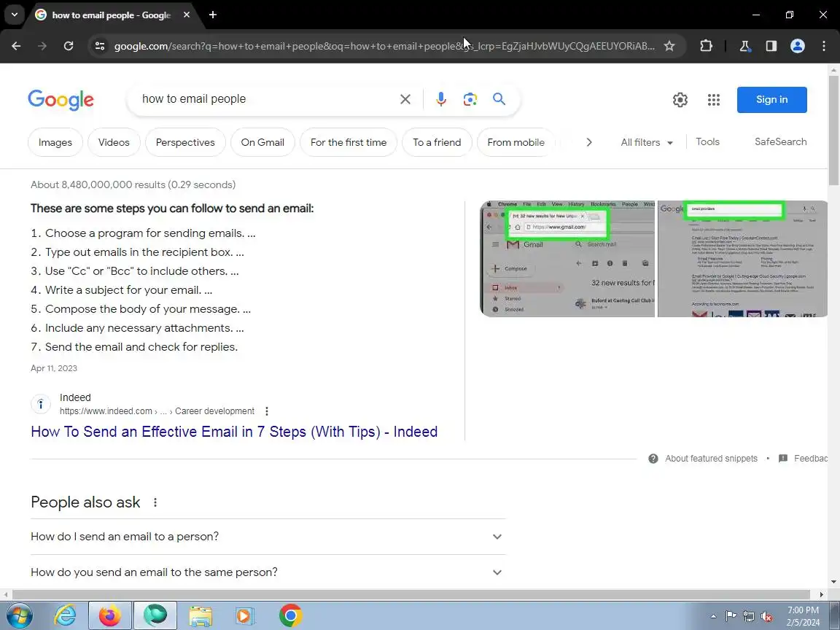Image resolution: width=840 pixels, height=630 pixels.
Task: Search by image with Google Lens icon
Action: coord(470,99)
